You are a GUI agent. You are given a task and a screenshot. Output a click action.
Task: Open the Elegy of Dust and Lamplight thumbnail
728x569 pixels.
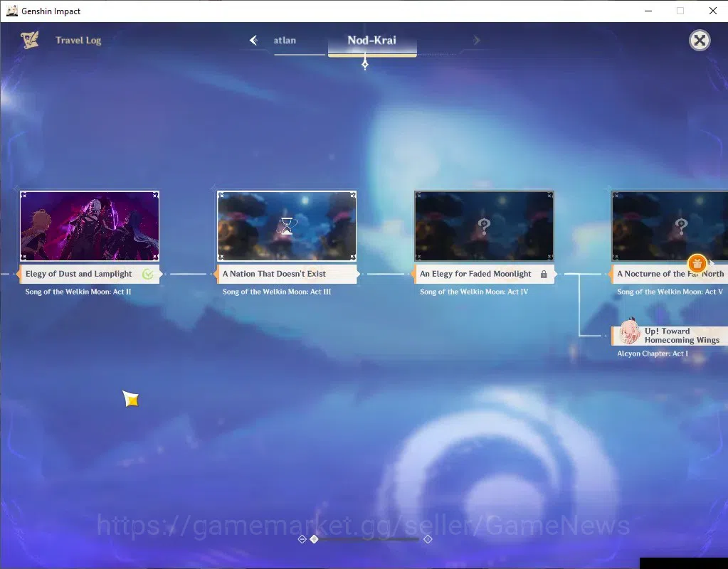pos(90,226)
